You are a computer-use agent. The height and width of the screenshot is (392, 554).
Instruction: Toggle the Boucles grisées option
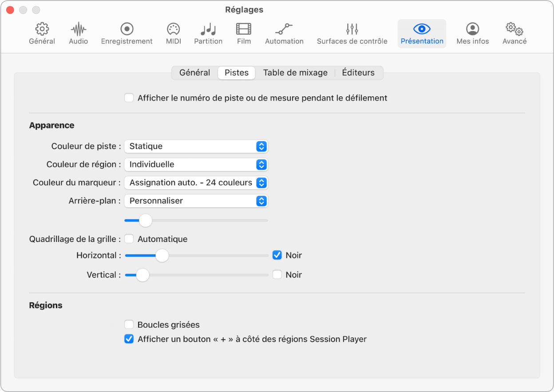(129, 325)
